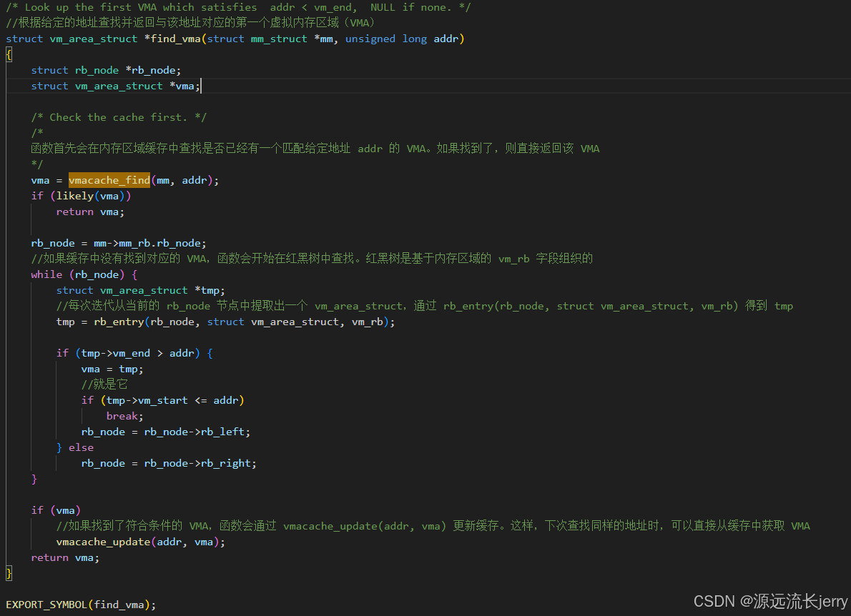Click the closing brace of find_vma

tap(9, 572)
